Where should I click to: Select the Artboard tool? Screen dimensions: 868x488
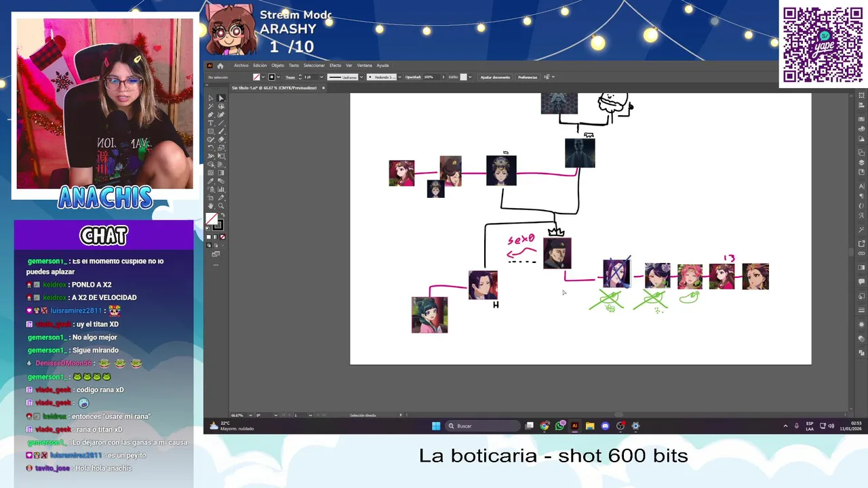click(211, 197)
